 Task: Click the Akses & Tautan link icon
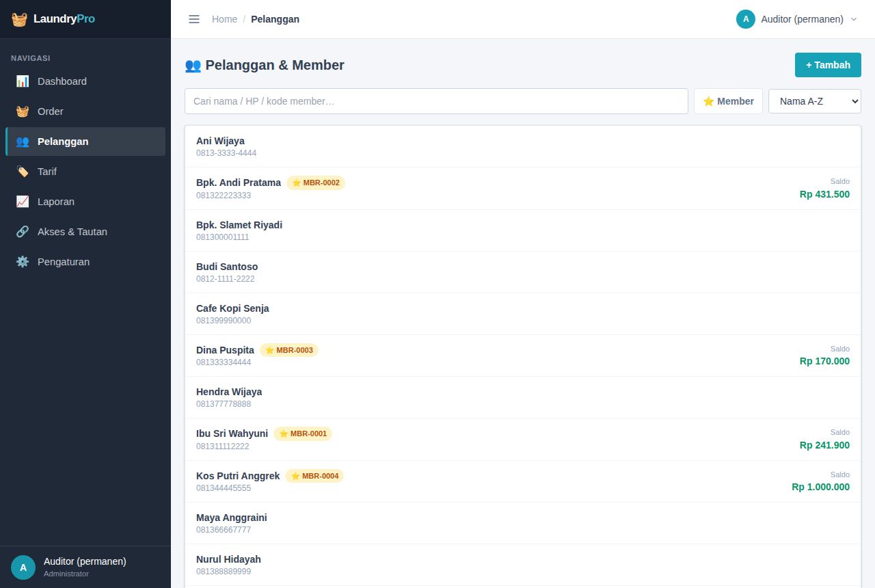[x=23, y=232]
